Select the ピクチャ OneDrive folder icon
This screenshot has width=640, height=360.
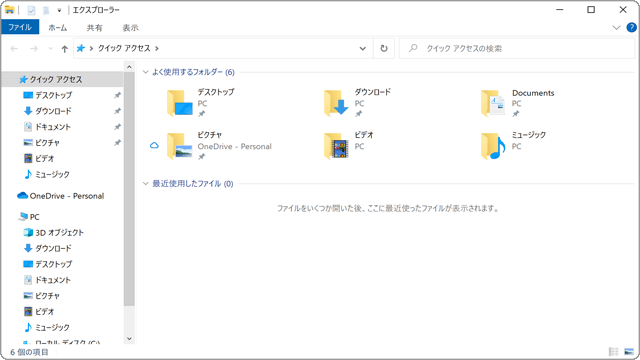(x=180, y=146)
